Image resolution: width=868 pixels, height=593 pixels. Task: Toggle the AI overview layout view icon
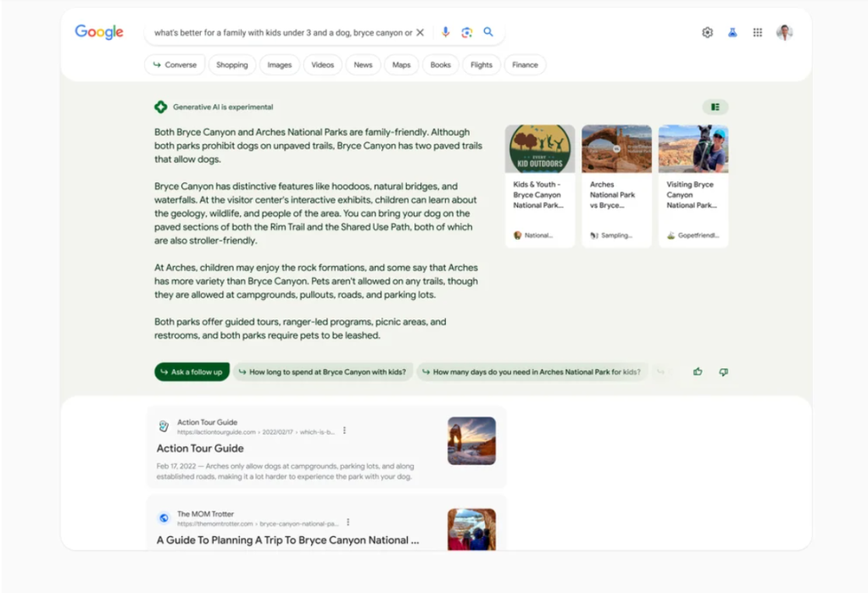pyautogui.click(x=715, y=107)
